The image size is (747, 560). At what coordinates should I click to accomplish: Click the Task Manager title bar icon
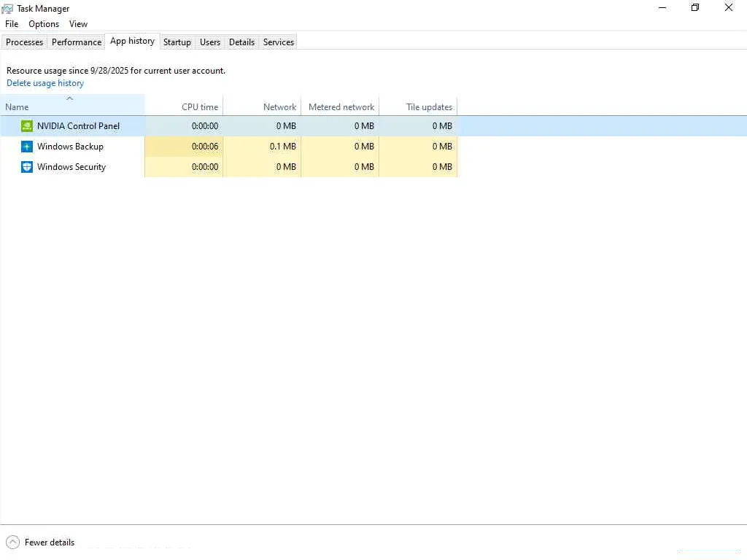[7, 9]
